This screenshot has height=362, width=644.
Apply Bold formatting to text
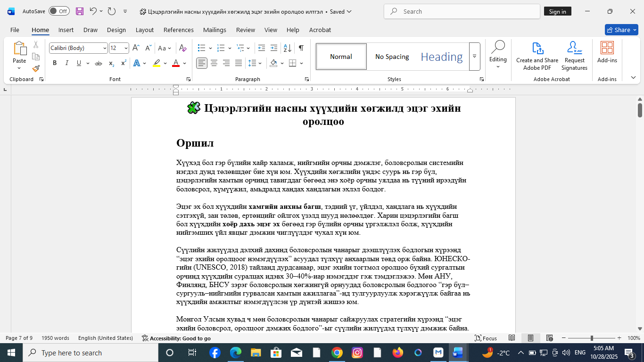coord(55,63)
